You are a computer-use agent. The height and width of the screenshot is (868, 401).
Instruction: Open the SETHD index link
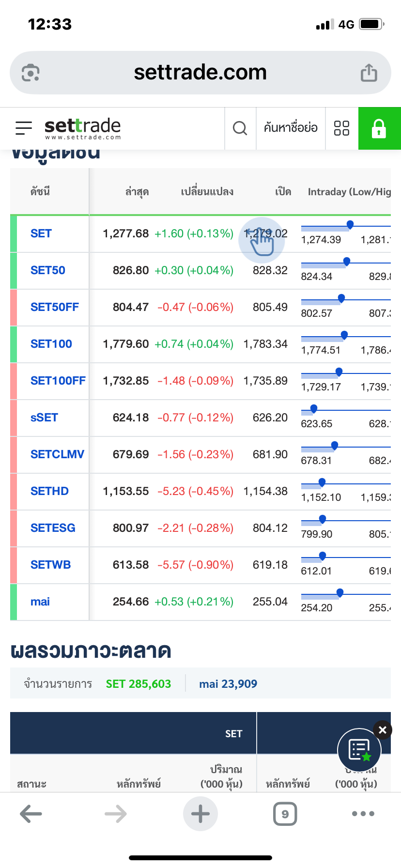[49, 491]
